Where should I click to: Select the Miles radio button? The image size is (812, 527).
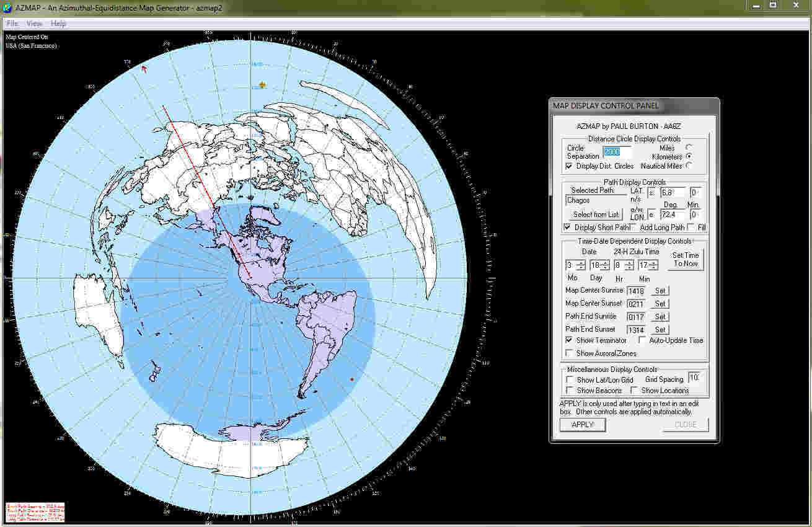click(x=689, y=148)
